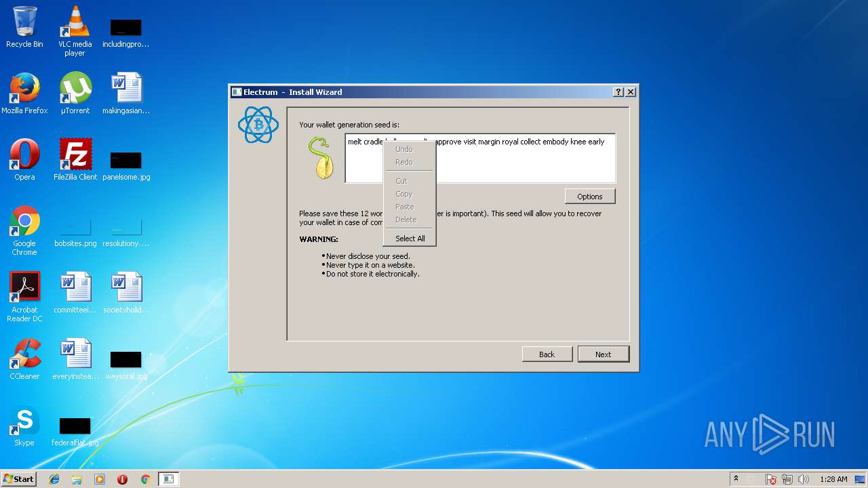This screenshot has height=488, width=868.
Task: Launch Opera from the desktop
Action: point(24,160)
